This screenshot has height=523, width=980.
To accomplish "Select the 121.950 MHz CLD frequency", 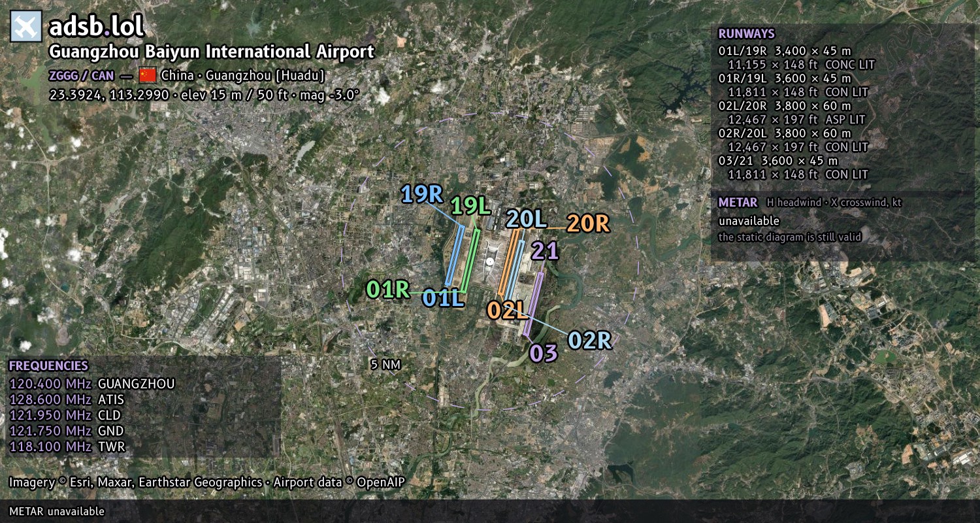I will 65,415.
